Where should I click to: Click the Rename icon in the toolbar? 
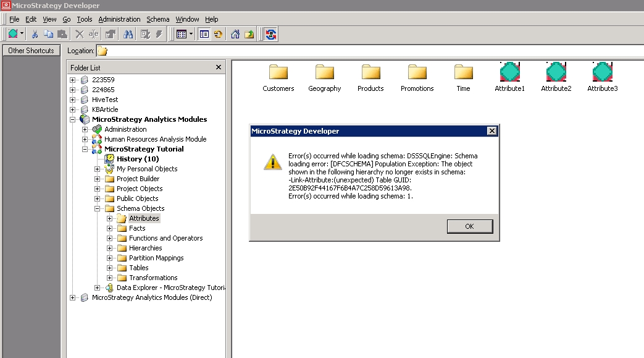click(x=93, y=34)
